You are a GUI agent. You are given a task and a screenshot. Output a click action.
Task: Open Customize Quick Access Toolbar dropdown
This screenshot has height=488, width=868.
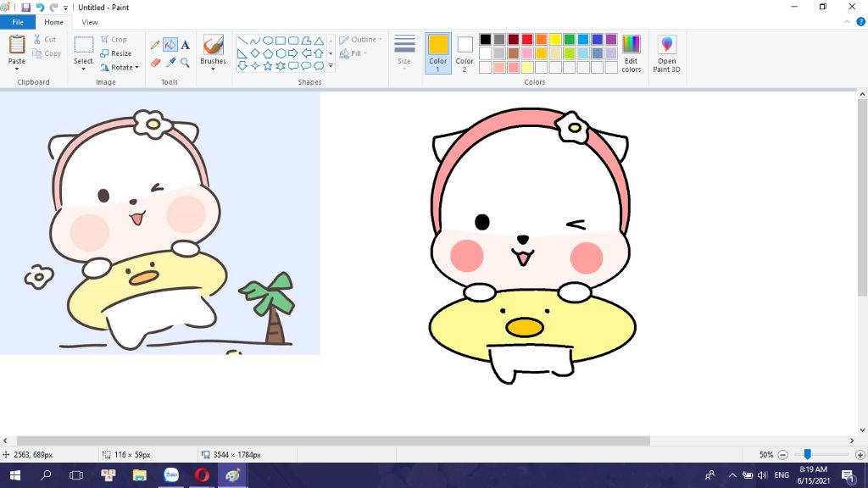[x=66, y=8]
